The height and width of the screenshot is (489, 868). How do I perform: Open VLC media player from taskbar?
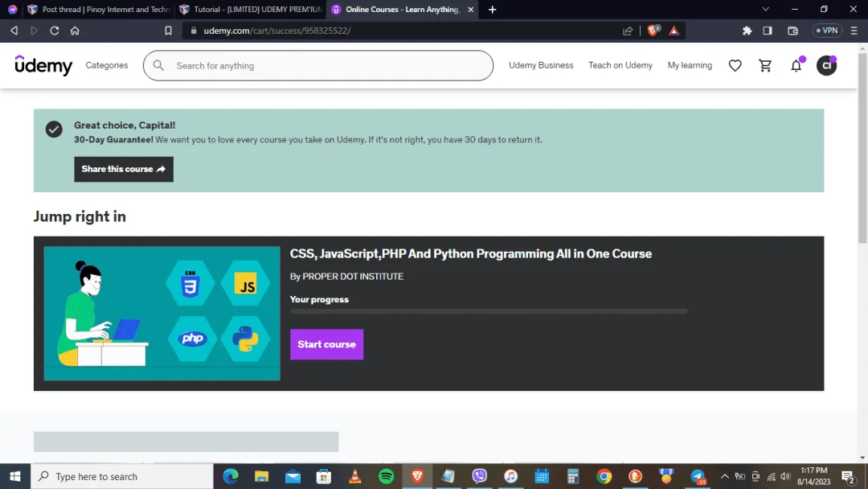(355, 476)
